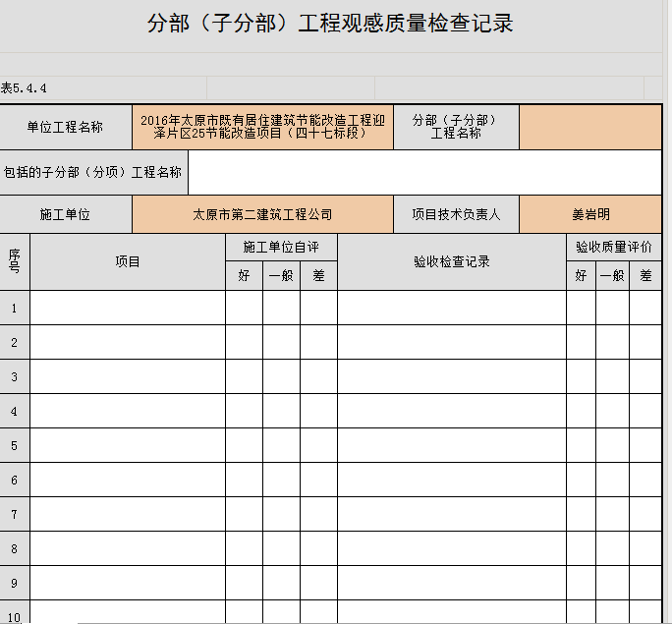This screenshot has height=624, width=672.
Task: Select the 2016年太原市 project name cell
Action: click(262, 128)
